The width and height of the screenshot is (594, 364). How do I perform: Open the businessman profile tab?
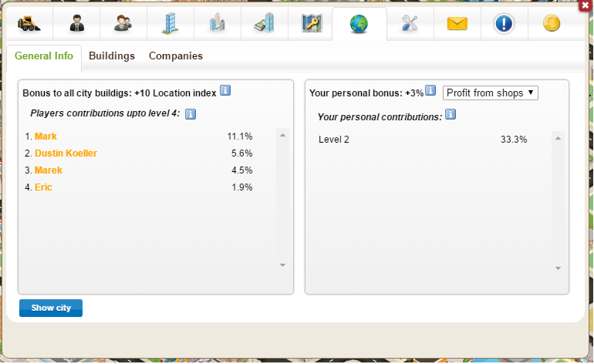(x=76, y=24)
